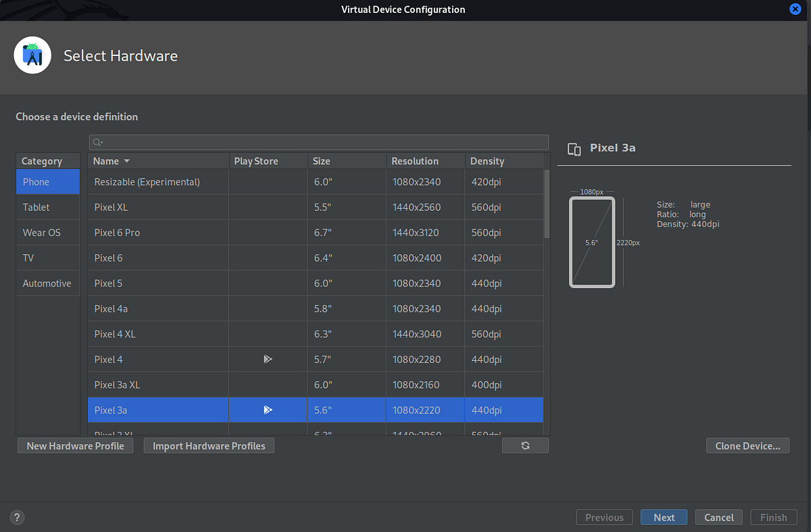Viewport: 811px width, 532px height.
Task: Click the Android Studio avatar logo in header
Action: [x=32, y=55]
